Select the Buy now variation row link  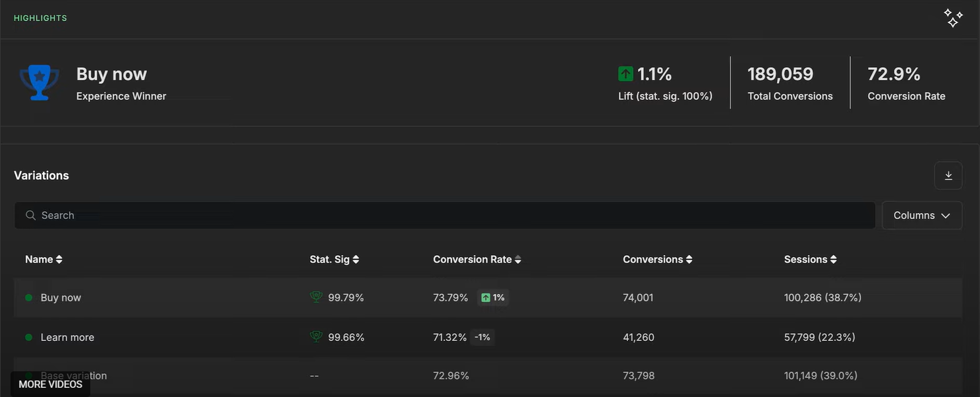click(x=61, y=297)
